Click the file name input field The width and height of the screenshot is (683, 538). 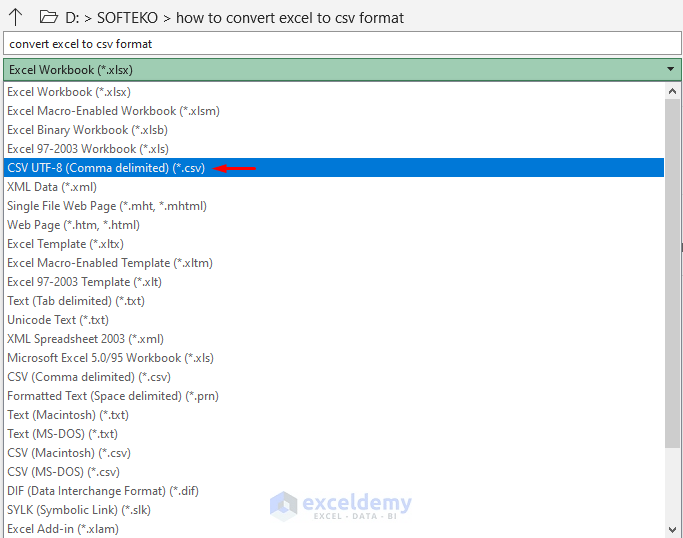(x=342, y=44)
